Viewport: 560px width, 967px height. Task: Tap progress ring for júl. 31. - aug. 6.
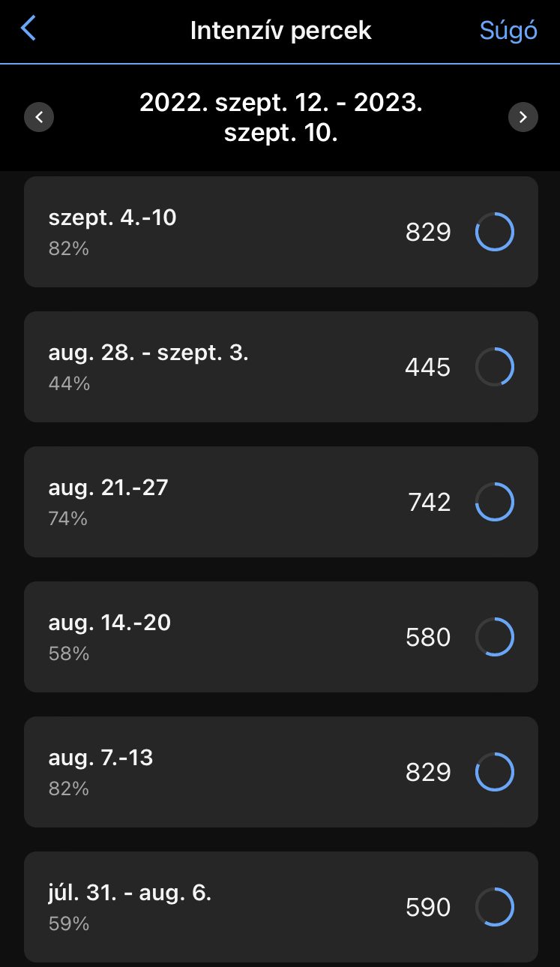(495, 907)
